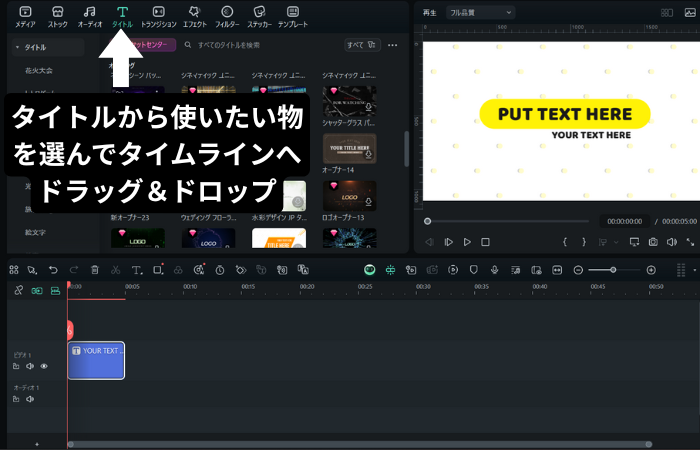
Task: Zoom in the timeline with plus button
Action: coord(651,270)
